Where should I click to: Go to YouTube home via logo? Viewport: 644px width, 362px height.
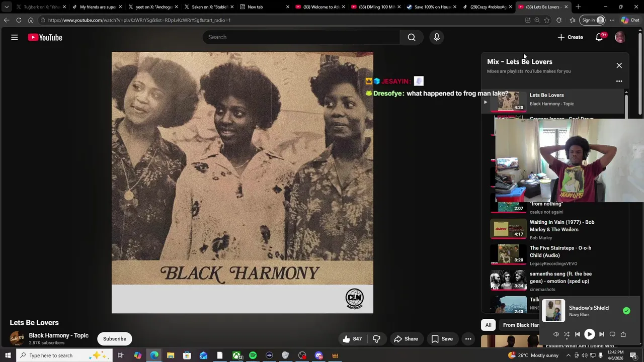(x=45, y=37)
